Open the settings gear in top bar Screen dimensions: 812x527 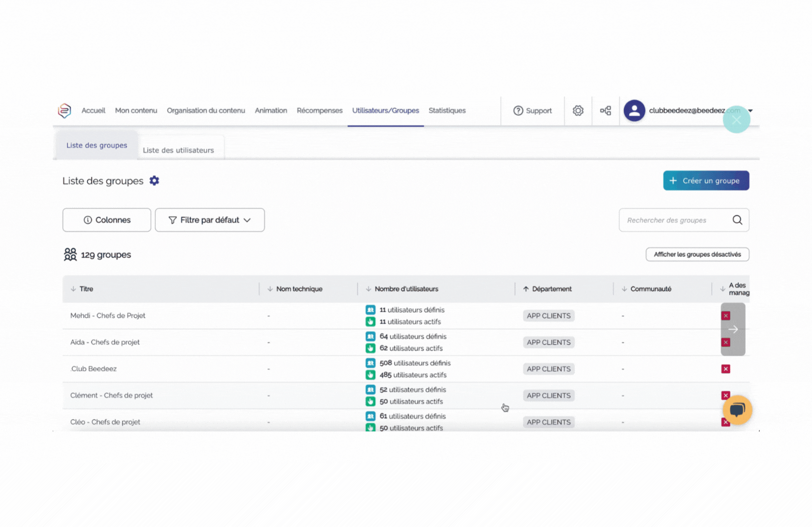[x=578, y=111]
